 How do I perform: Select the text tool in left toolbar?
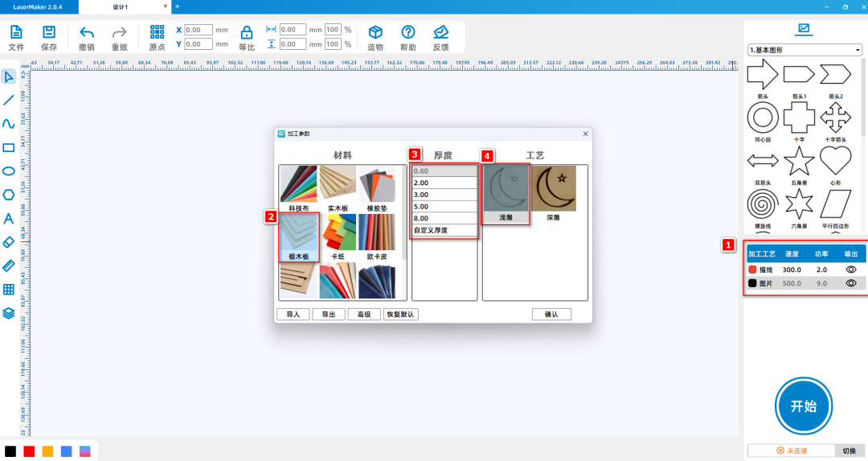coord(9,218)
